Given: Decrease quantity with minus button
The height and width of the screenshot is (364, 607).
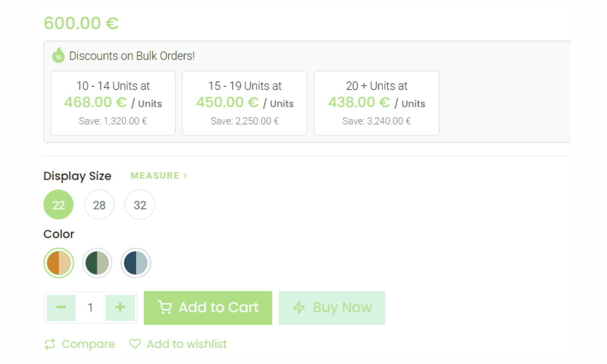Looking at the screenshot, I should pyautogui.click(x=61, y=307).
